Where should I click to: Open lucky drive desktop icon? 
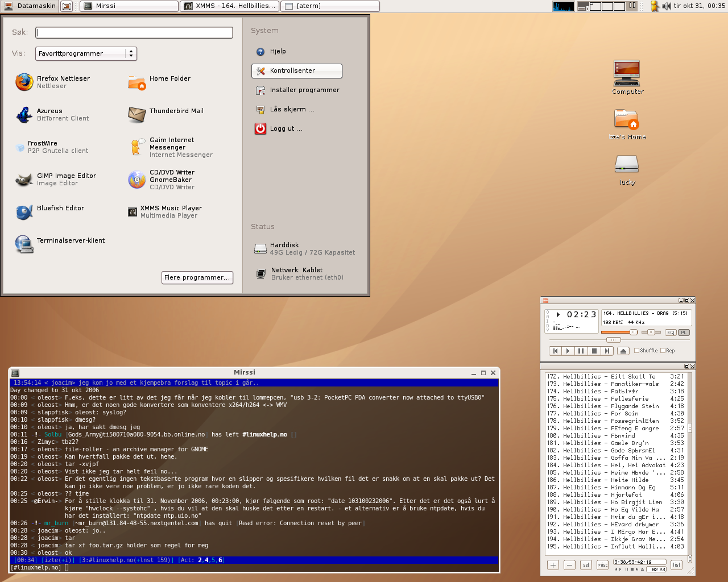click(x=627, y=170)
